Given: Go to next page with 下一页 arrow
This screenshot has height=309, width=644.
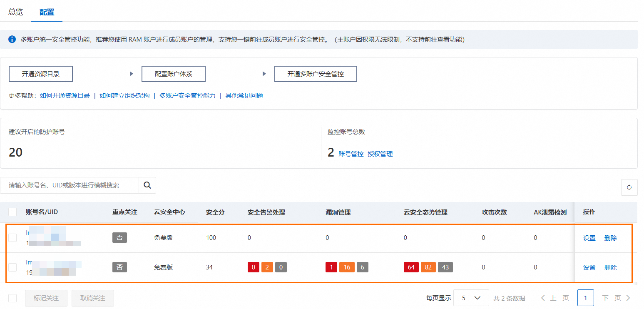Looking at the screenshot, I should pos(617,298).
